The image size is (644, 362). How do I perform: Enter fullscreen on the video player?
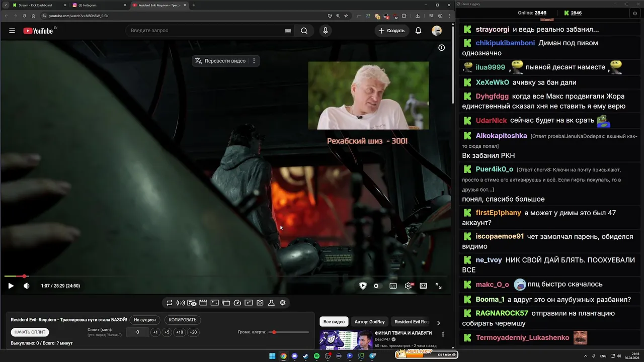pos(439,286)
